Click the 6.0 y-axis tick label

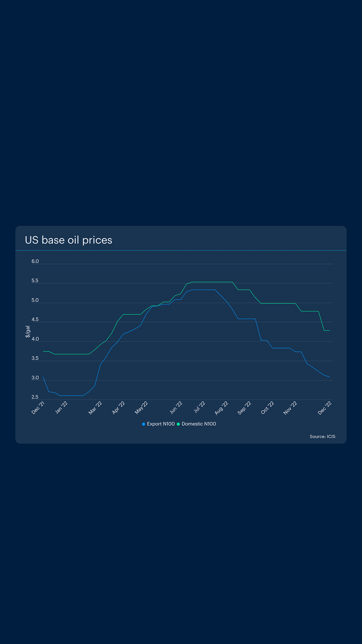tap(35, 261)
